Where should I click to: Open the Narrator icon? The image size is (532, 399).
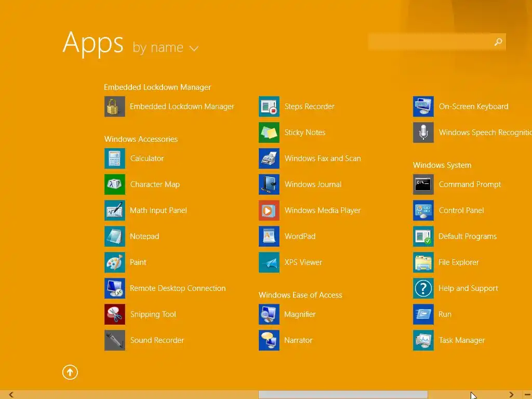pos(269,340)
